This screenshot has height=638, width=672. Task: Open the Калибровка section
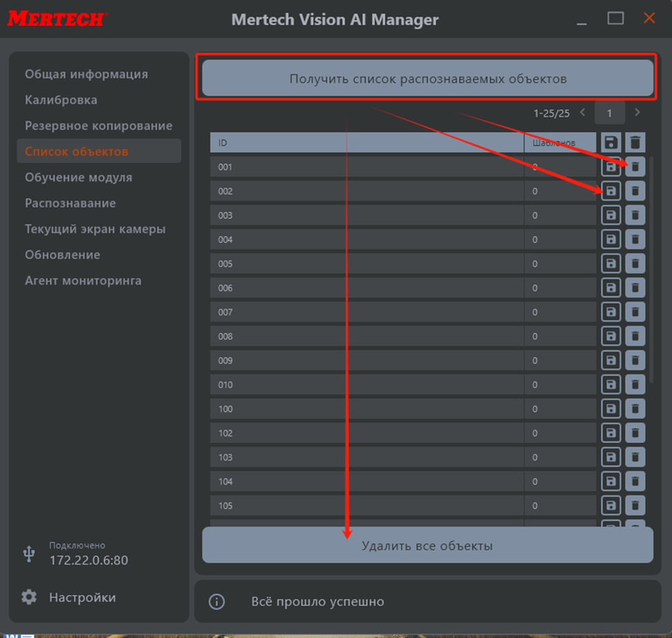click(x=61, y=100)
